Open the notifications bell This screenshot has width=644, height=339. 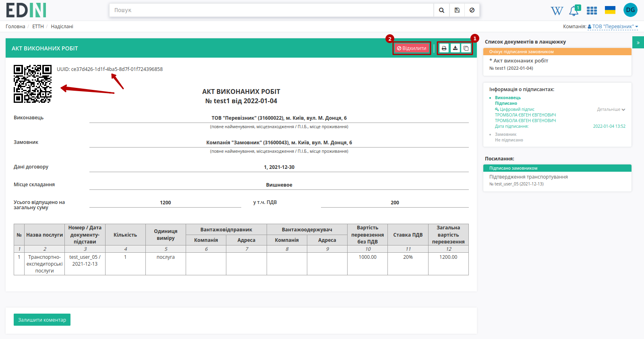coord(574,11)
